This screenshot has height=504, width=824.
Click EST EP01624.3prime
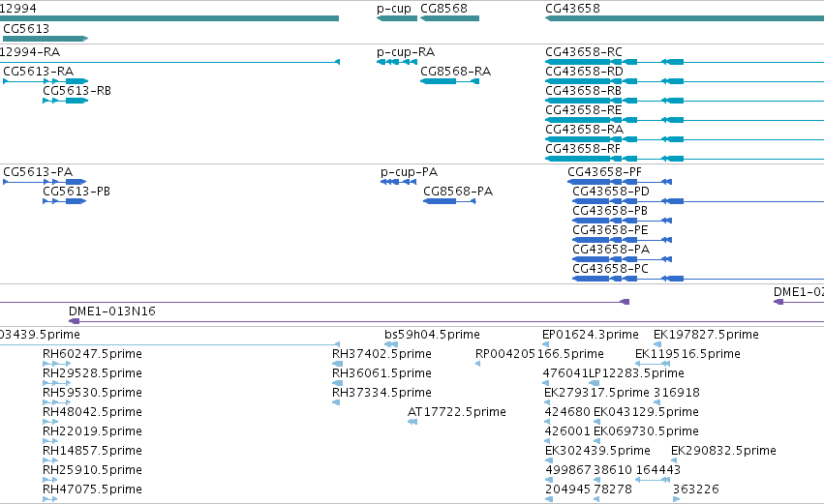click(x=590, y=335)
